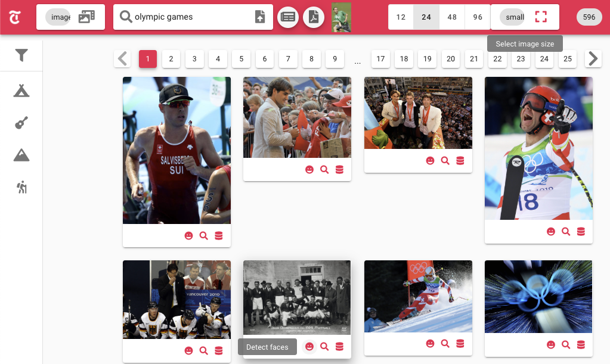Click the PDF export icon
Screen dimensions: 610x364
[x=314, y=17]
